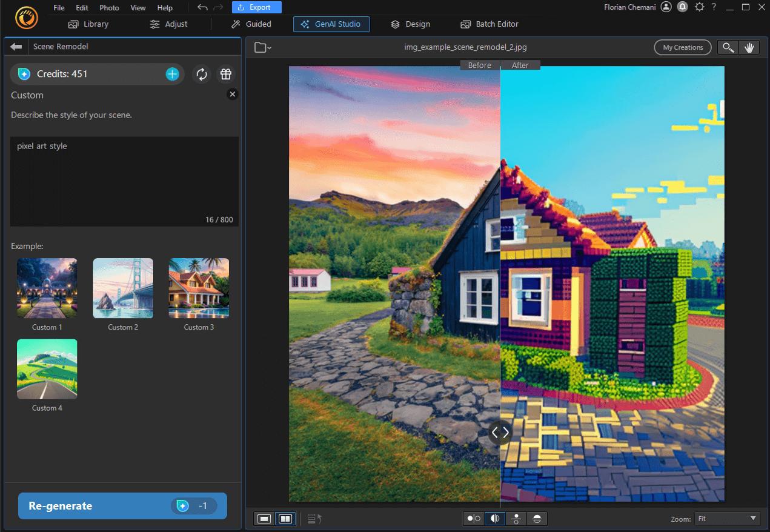The width and height of the screenshot is (770, 532).
Task: Select the Custom 4 example thumbnail
Action: (x=47, y=368)
